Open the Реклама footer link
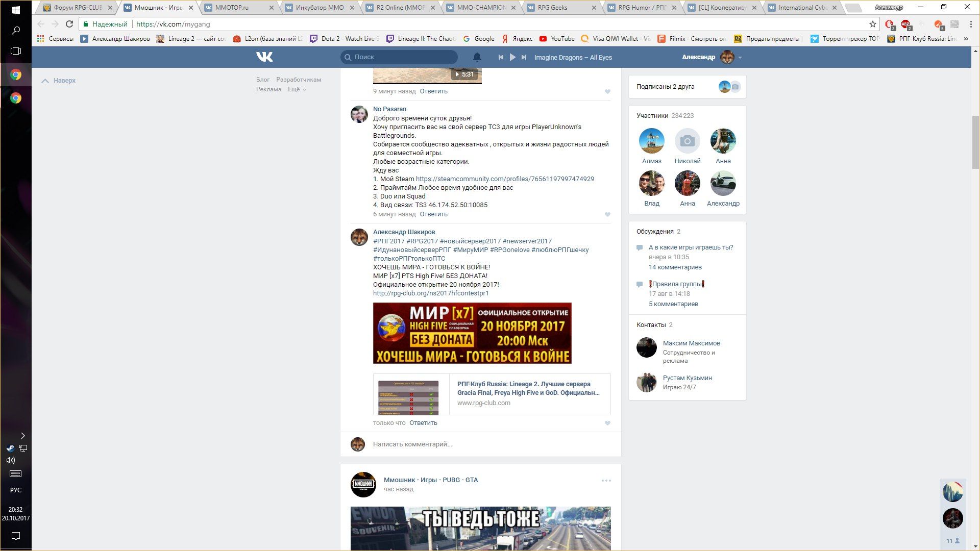This screenshot has height=551, width=980. 269,89
